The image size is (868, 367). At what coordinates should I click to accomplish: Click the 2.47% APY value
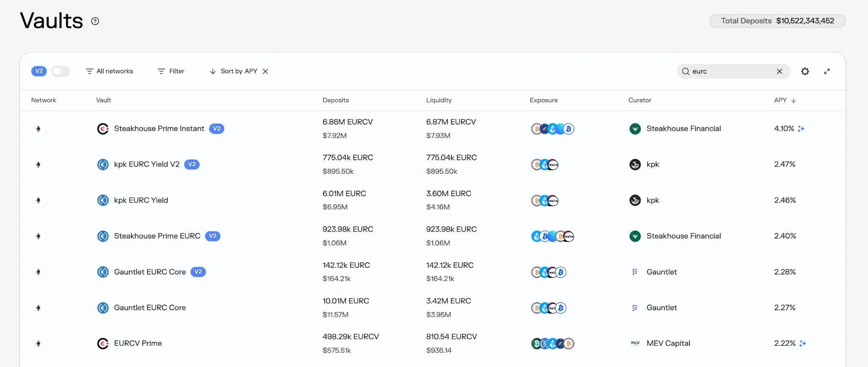[785, 164]
